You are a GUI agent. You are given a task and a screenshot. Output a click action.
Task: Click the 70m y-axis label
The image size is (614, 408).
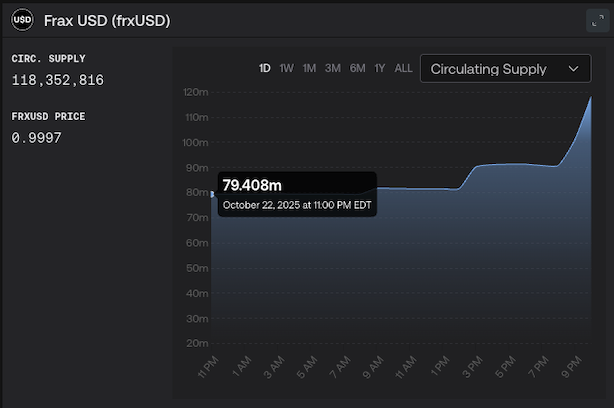point(197,218)
